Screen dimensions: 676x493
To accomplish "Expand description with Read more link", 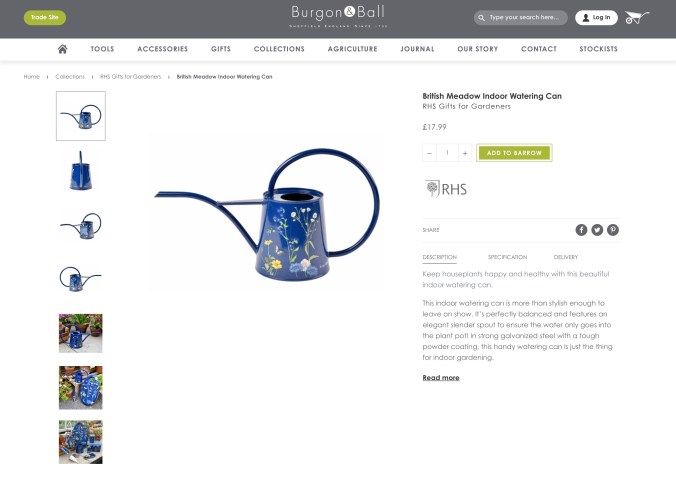I will pyautogui.click(x=441, y=378).
